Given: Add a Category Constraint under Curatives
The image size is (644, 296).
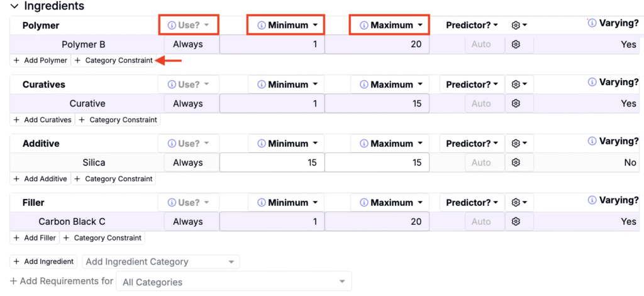Looking at the screenshot, I should (x=119, y=120).
